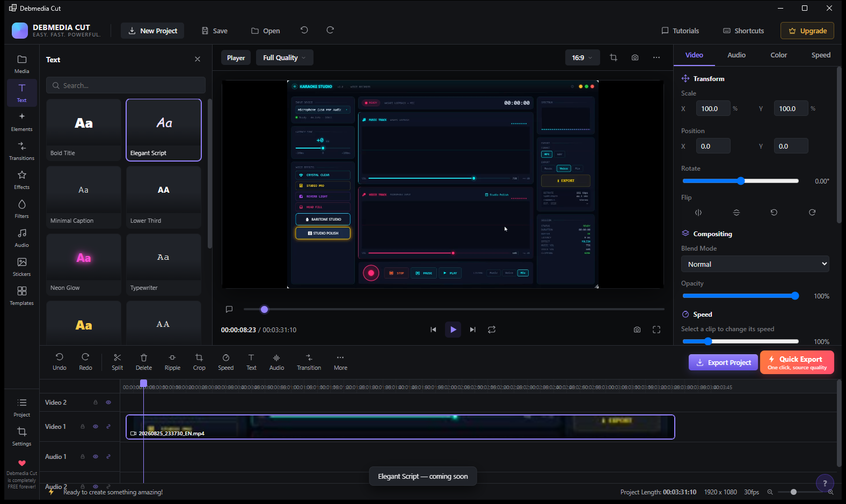Image resolution: width=846 pixels, height=504 pixels.
Task: Click the Quick Export button
Action: pos(797,362)
